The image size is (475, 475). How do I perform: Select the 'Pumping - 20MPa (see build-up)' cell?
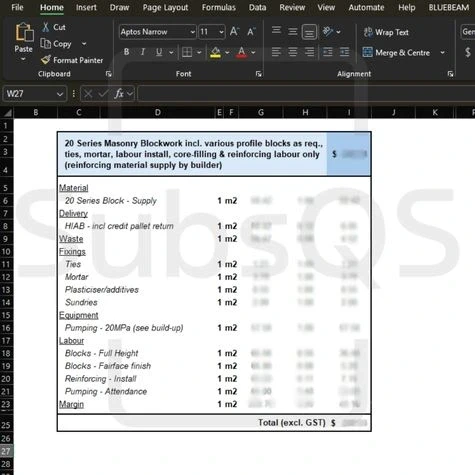coord(124,328)
